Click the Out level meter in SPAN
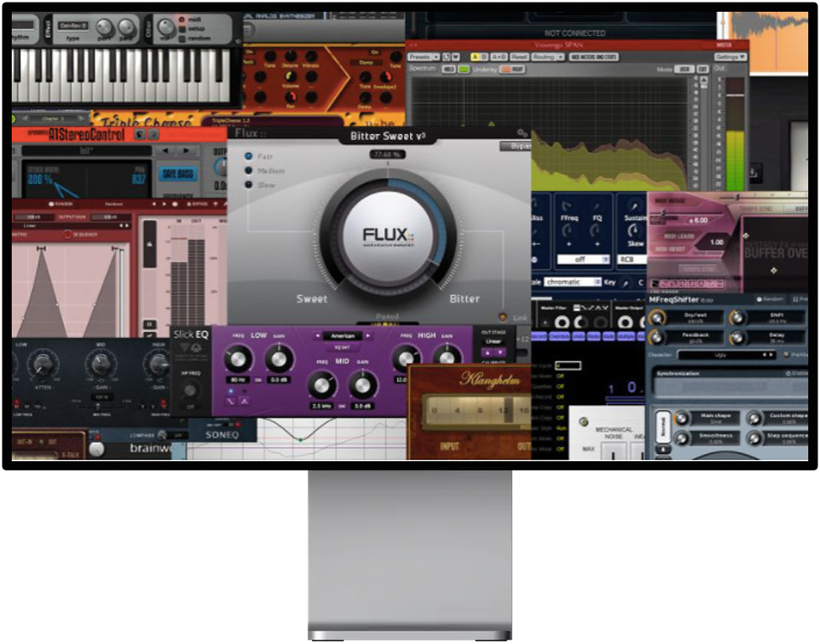This screenshot has width=820, height=644. pos(734,133)
